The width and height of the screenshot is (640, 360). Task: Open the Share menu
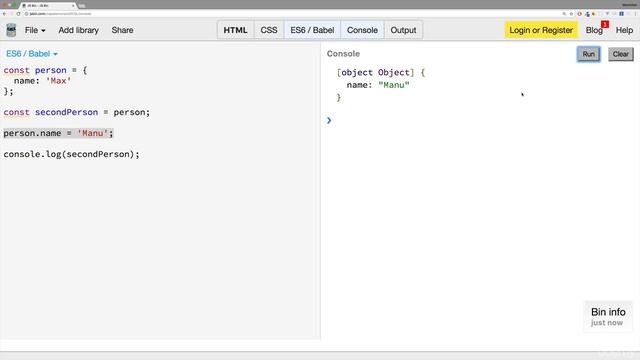coord(122,30)
